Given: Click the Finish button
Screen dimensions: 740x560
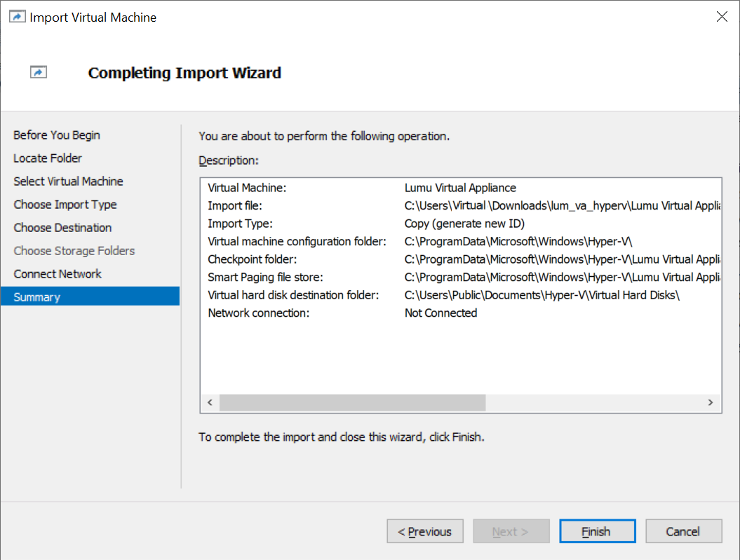Looking at the screenshot, I should 597,531.
